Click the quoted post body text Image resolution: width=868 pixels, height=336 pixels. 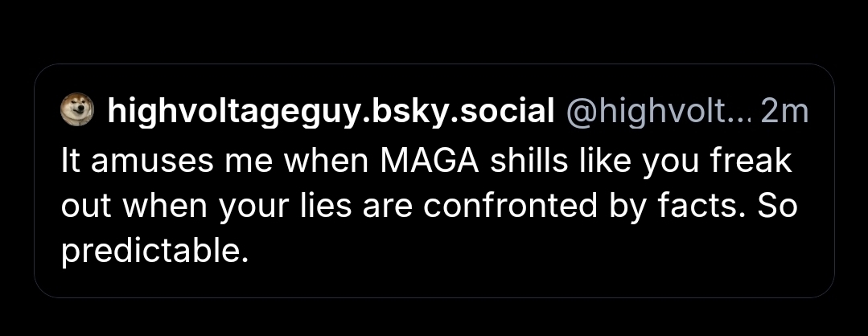click(428, 207)
